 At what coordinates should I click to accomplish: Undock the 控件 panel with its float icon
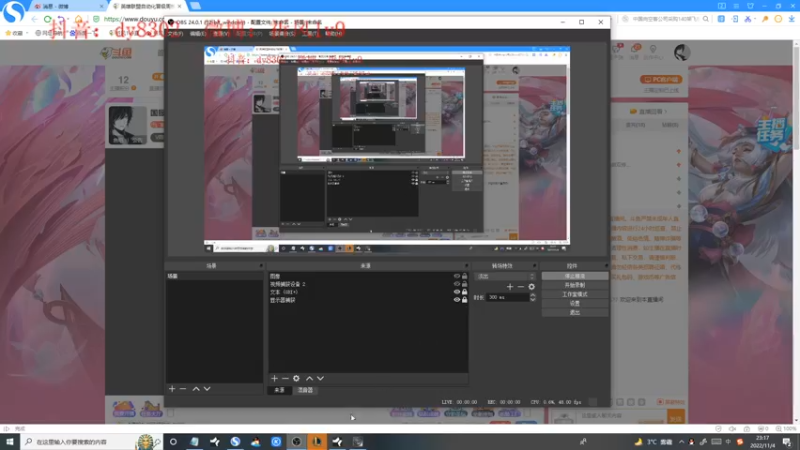tap(606, 266)
